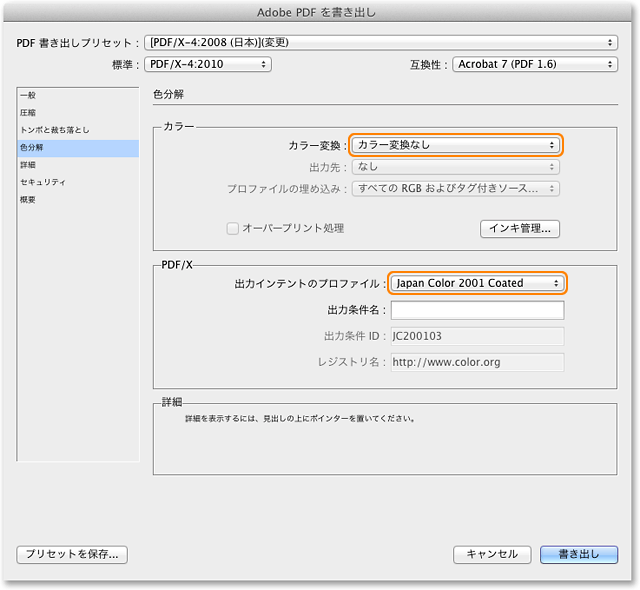The width and height of the screenshot is (640, 590).
Task: Select 一般 in the category list
Action: (28, 94)
